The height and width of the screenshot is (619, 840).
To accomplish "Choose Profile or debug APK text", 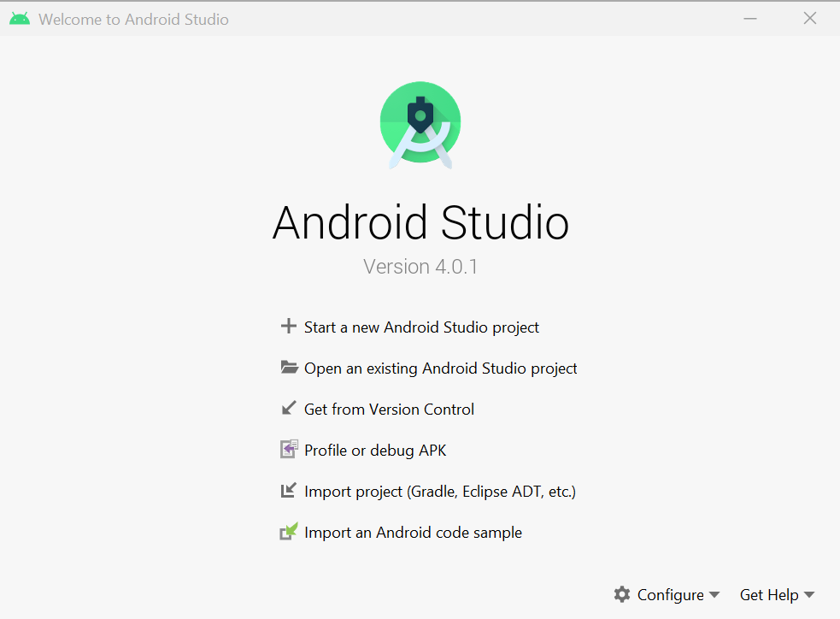I will pyautogui.click(x=375, y=451).
